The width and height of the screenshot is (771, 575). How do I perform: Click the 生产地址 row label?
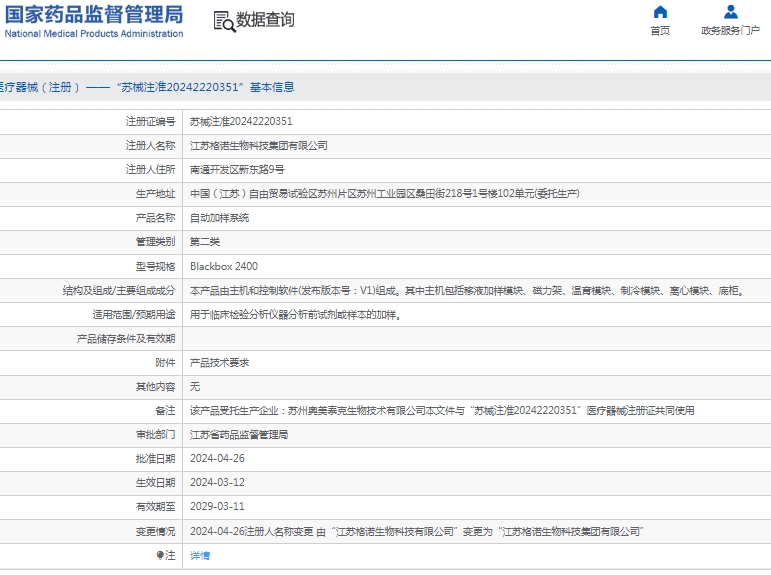pos(155,194)
